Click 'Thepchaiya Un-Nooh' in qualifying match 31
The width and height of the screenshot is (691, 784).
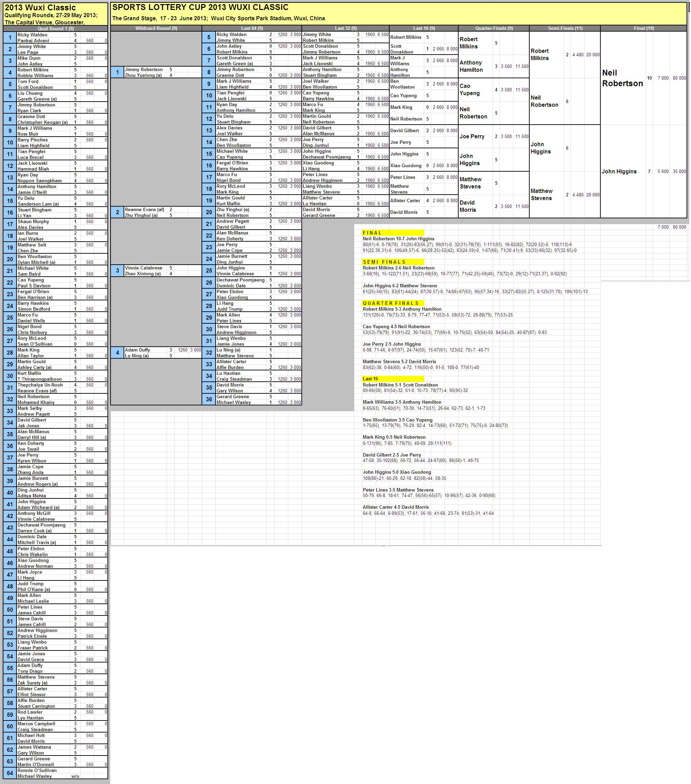click(40, 385)
